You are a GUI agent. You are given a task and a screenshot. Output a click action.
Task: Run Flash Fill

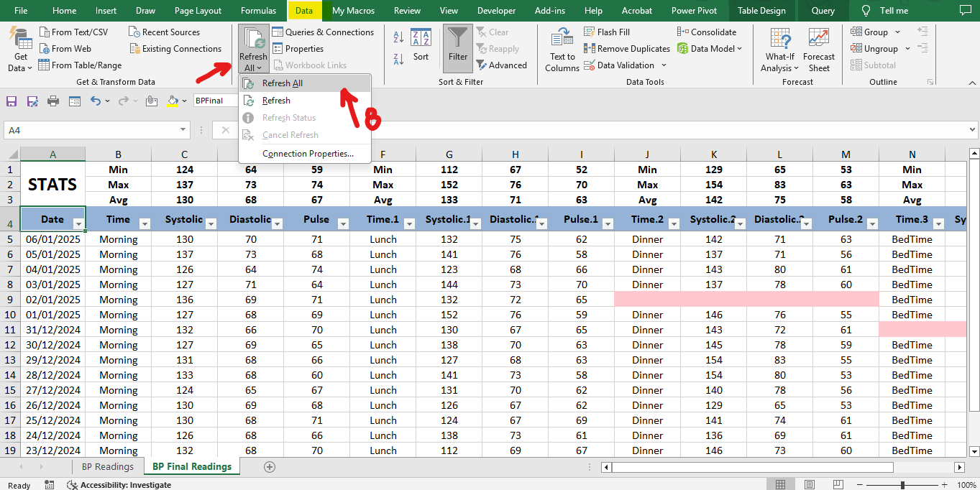607,32
